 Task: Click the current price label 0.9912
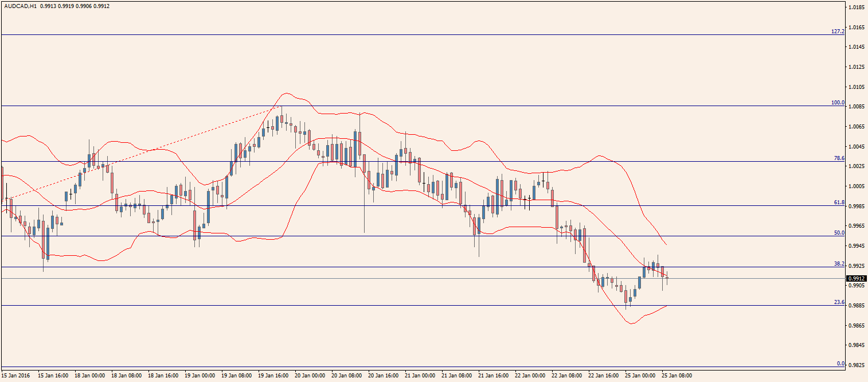[x=855, y=278]
